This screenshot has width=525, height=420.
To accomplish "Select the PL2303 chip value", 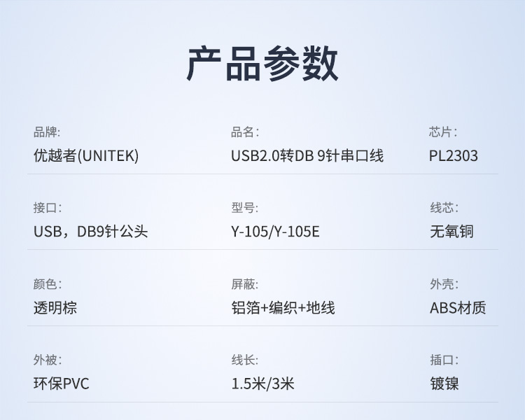I will (x=453, y=155).
